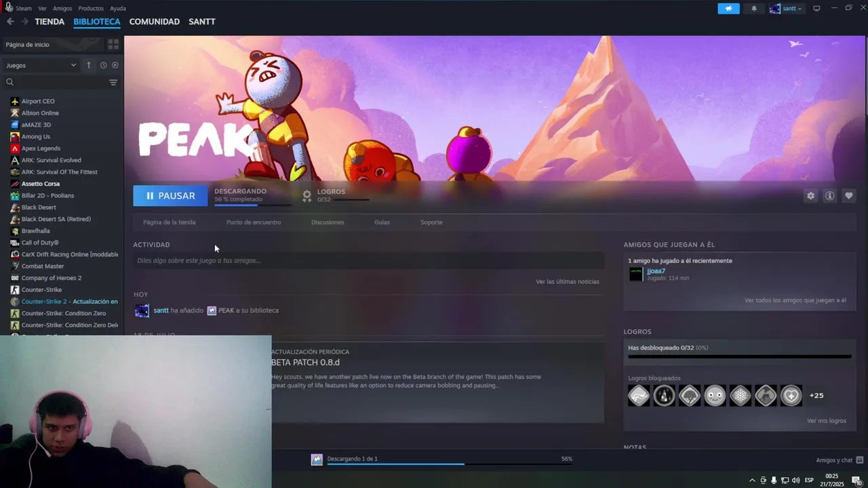Click the shield-plus locked achievement icon
Screen dimensions: 868x488
791,395
